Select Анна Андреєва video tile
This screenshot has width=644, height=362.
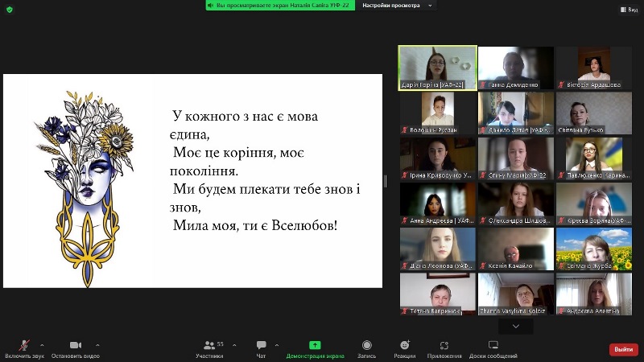click(438, 204)
